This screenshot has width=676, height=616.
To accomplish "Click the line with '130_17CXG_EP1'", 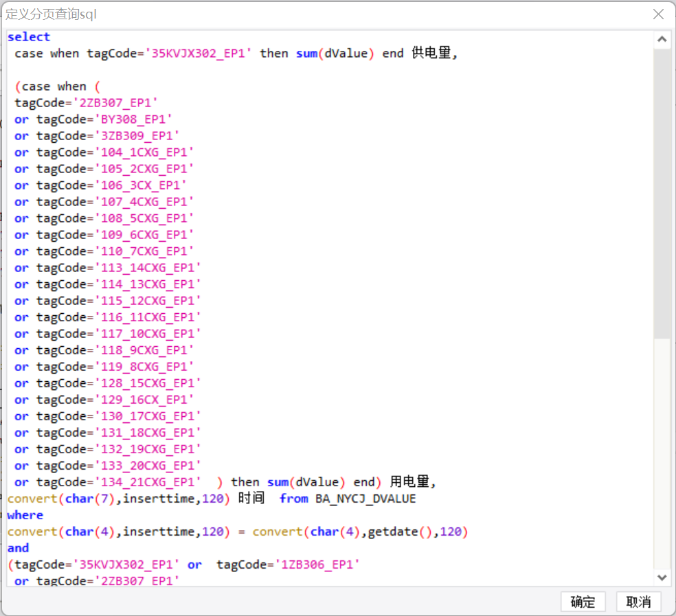I will coord(108,416).
